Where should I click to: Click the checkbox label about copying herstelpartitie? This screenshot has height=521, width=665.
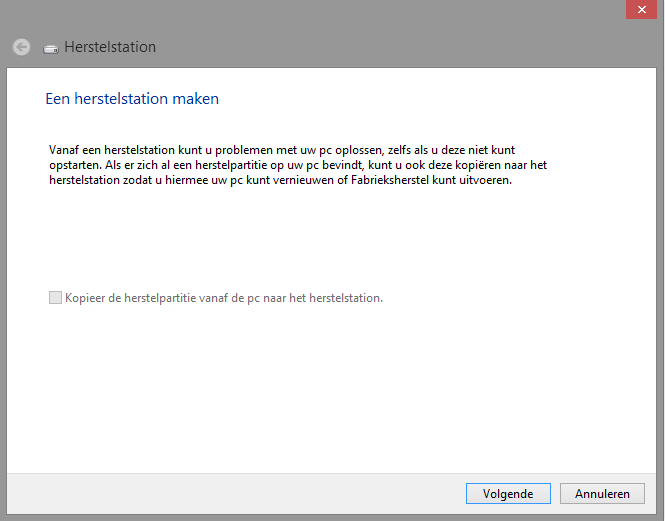[223, 298]
